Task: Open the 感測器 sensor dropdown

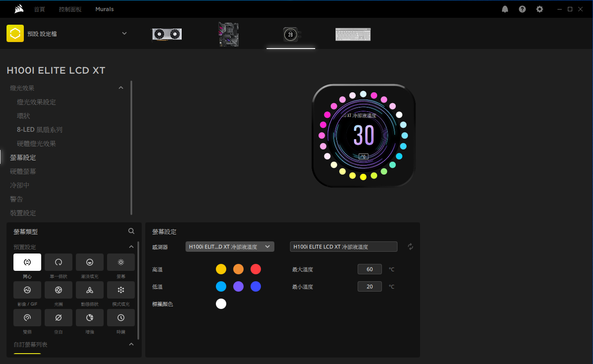Action: coord(230,247)
